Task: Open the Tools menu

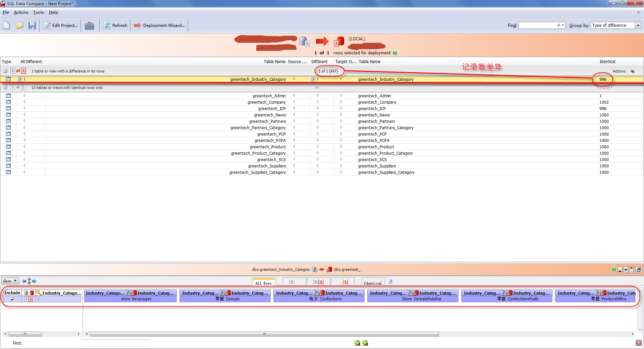Action: point(38,12)
